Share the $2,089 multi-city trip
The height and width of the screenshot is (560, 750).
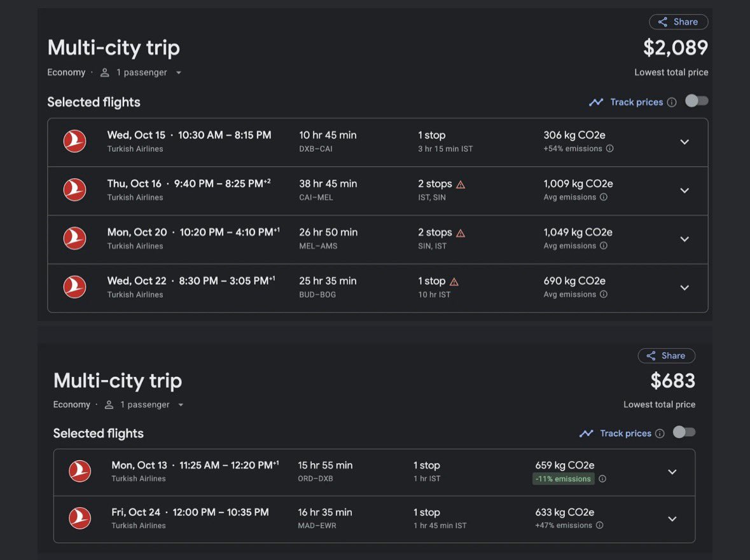pos(678,22)
